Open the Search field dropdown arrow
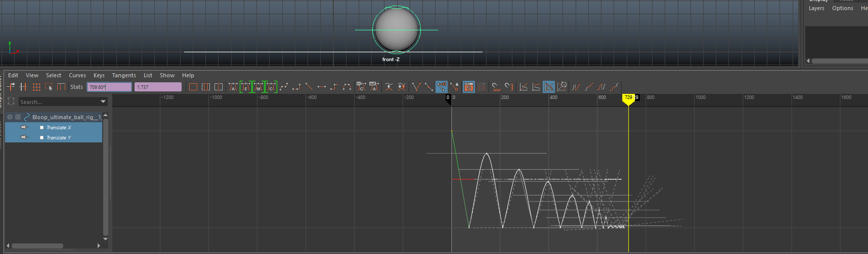The image size is (868, 254). 103,102
